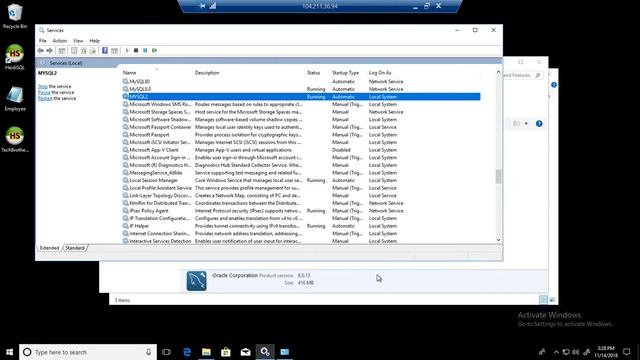Select IP Helper service row

(x=301, y=226)
